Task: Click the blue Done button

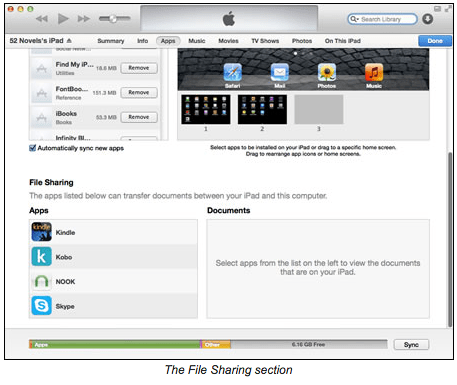Action: click(435, 41)
